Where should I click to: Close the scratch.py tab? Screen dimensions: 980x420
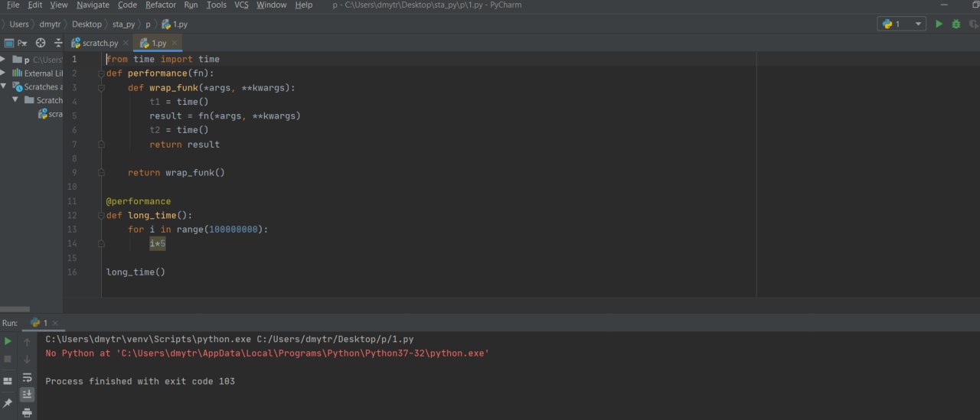(126, 44)
